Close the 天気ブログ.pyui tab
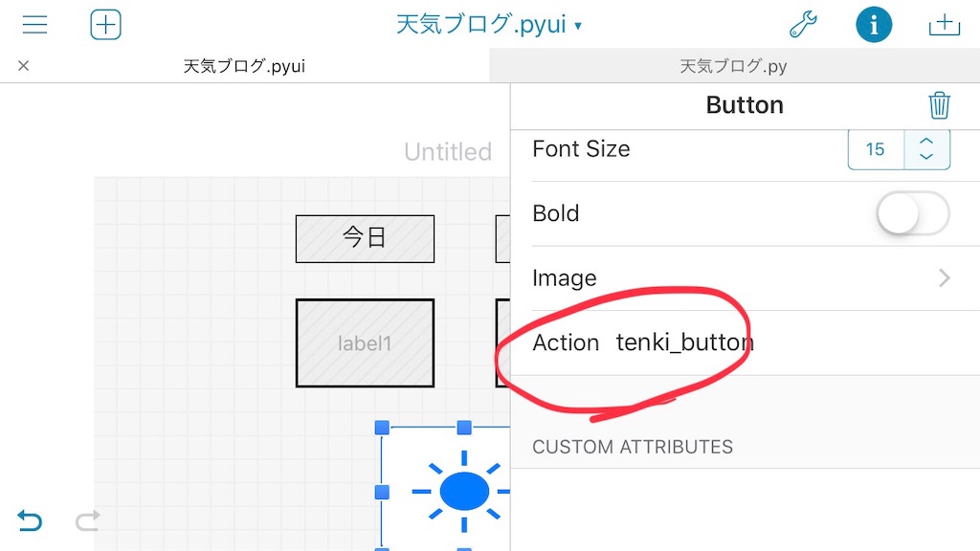 (24, 66)
